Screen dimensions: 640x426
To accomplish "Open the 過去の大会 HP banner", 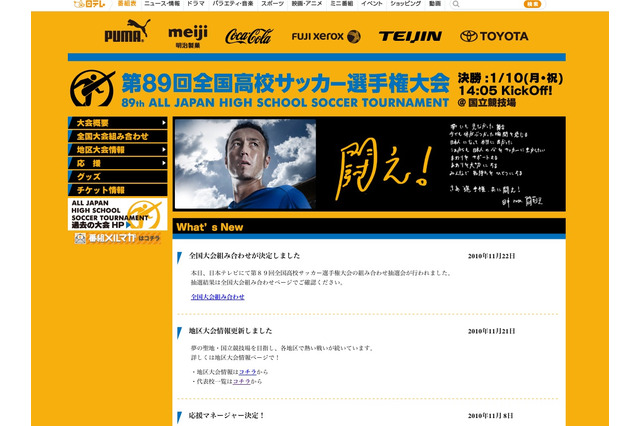I will coord(118,214).
